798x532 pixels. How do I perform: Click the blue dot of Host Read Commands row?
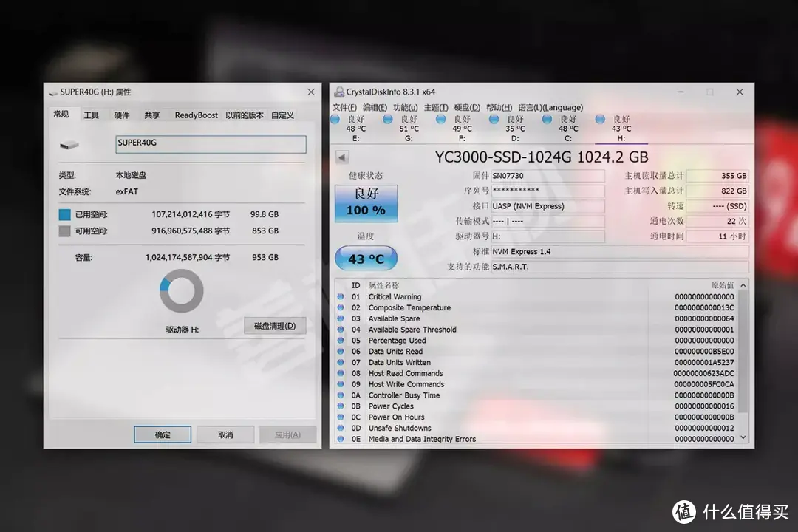[x=341, y=373]
